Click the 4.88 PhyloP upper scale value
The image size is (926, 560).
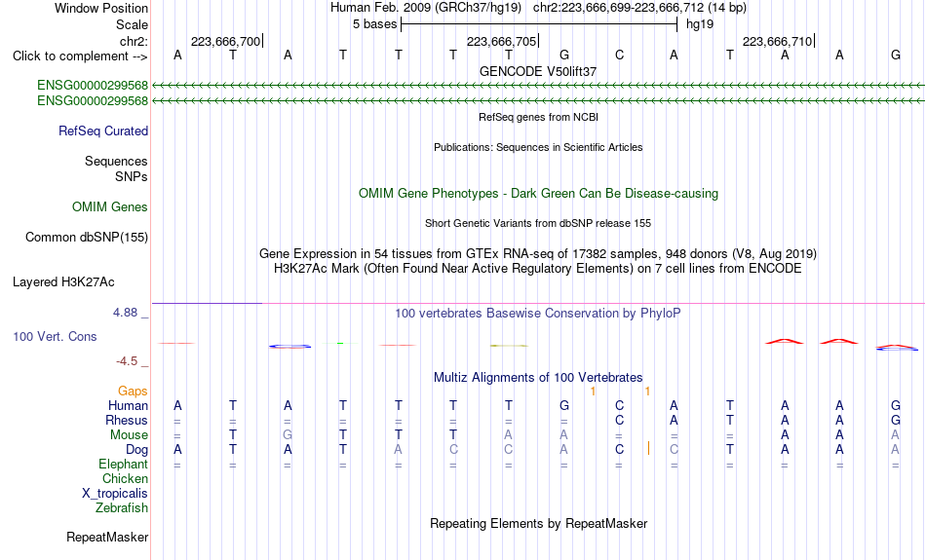click(x=125, y=313)
